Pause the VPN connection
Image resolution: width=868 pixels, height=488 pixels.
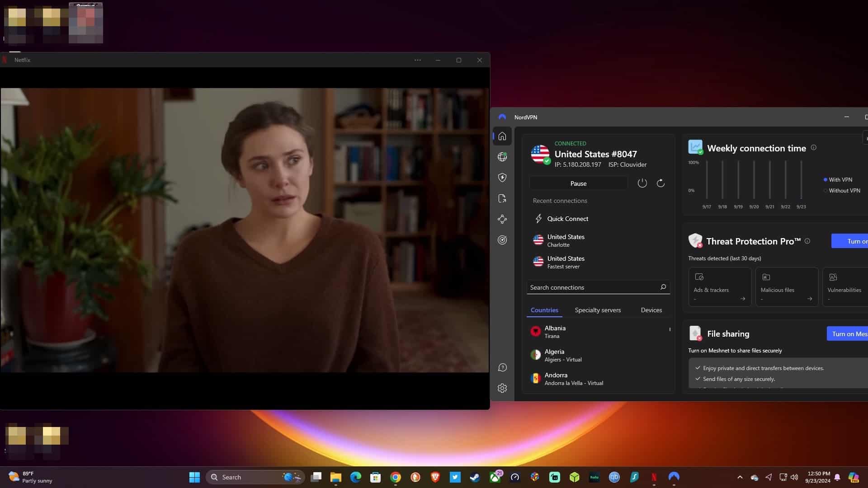(x=578, y=183)
